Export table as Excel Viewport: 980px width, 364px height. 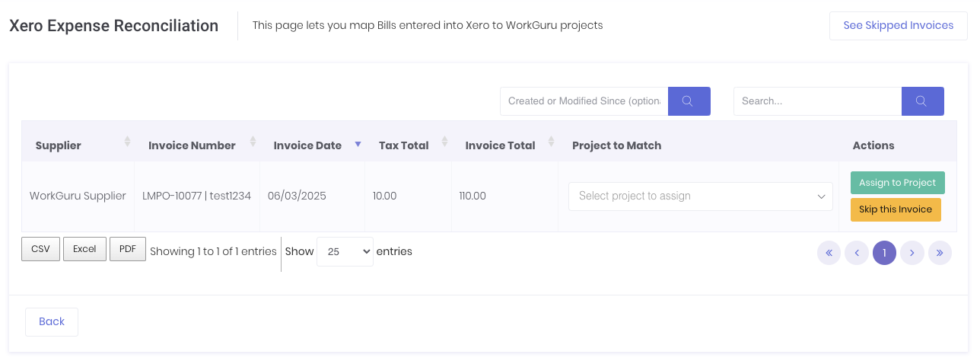[x=84, y=249]
